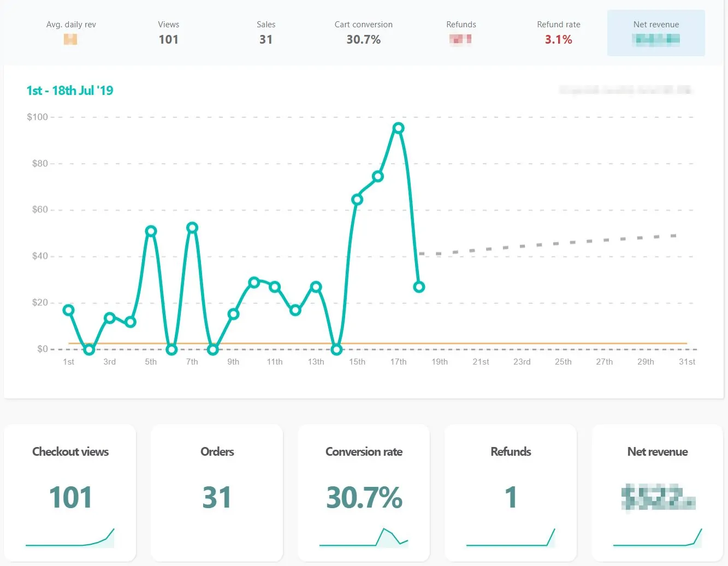Select the data point on 1st Jul
Screen dimensions: 728x566
68,310
